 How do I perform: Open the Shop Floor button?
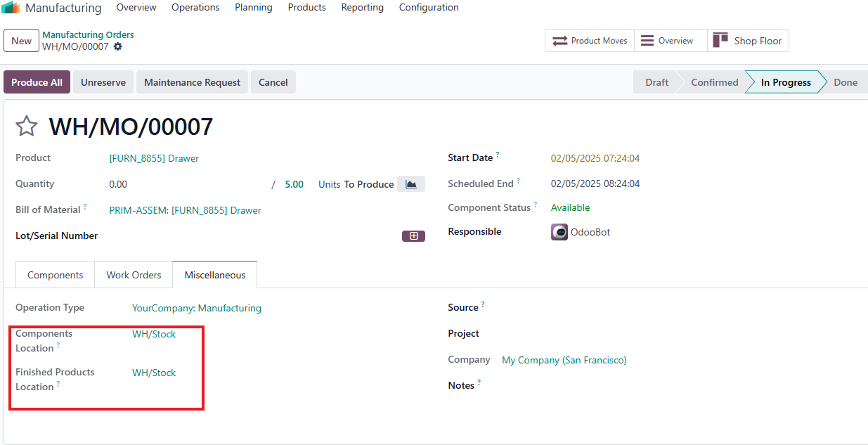[748, 41]
